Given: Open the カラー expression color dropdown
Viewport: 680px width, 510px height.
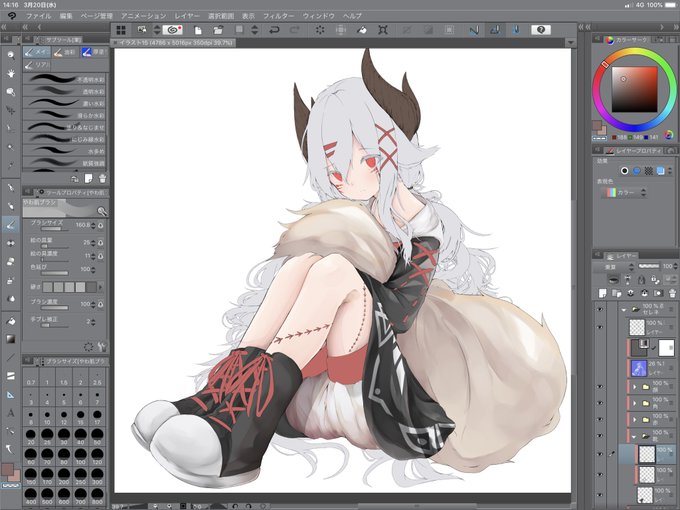Looking at the screenshot, I should (624, 192).
